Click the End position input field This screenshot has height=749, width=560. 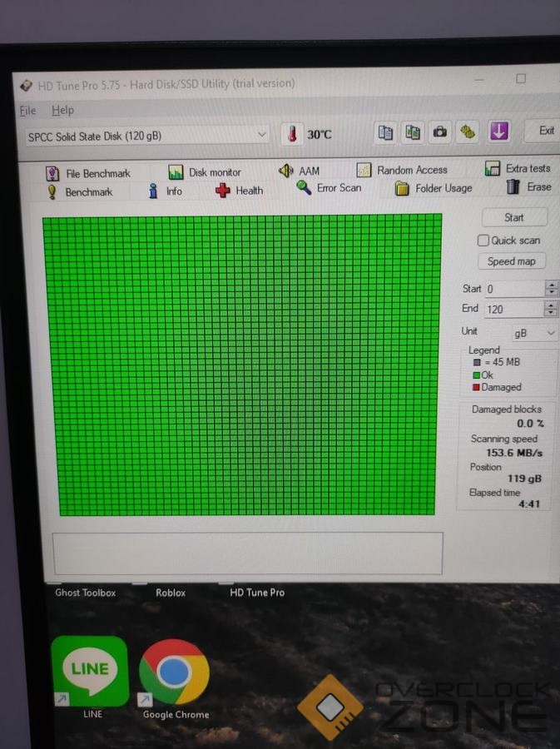tap(514, 310)
